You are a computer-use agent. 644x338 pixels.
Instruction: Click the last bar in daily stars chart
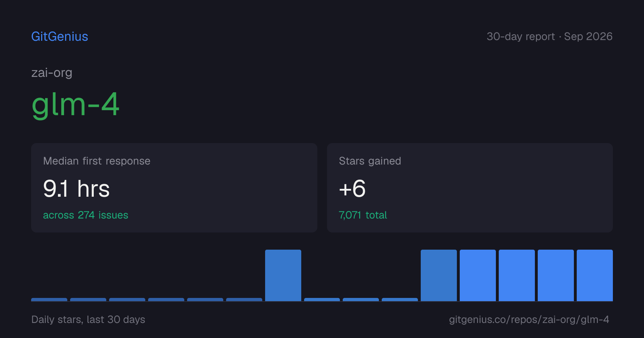595,275
